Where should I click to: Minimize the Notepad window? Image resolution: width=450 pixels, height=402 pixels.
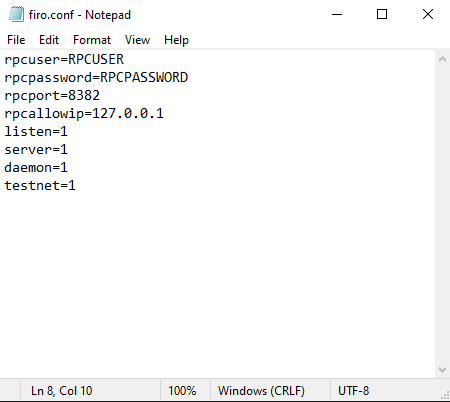[x=337, y=14]
